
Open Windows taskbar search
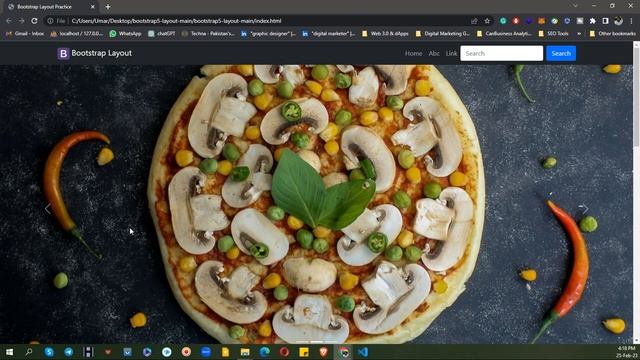(29, 352)
